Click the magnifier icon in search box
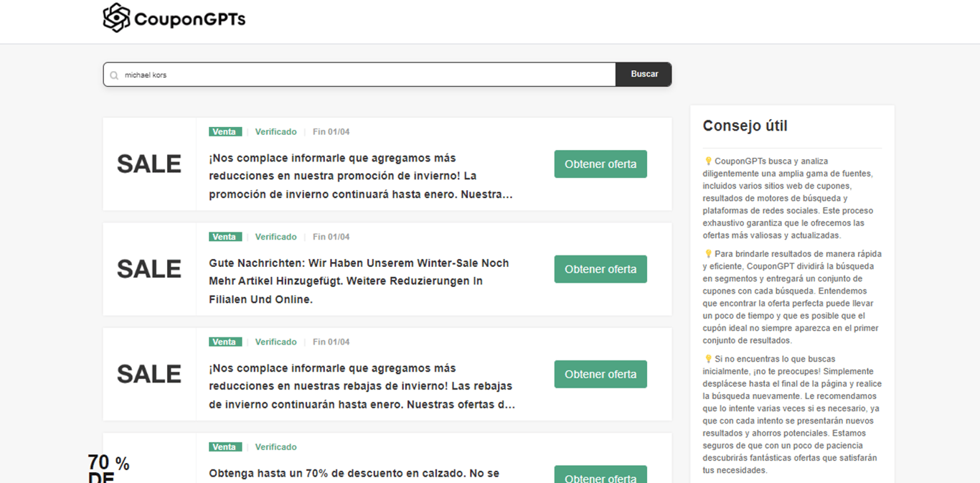The height and width of the screenshot is (483, 980). [x=114, y=75]
